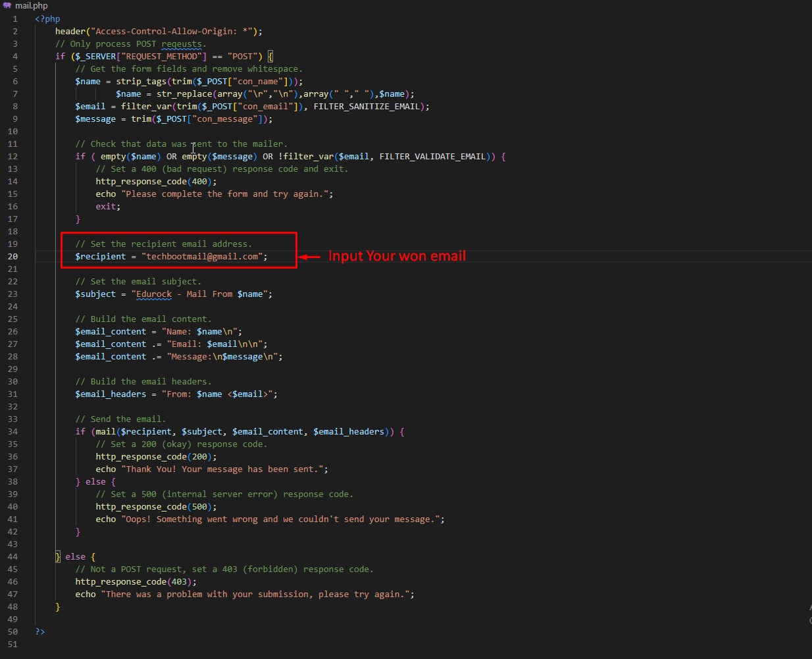Click line number 34 in the gutter
This screenshot has width=812, height=659.
click(13, 432)
